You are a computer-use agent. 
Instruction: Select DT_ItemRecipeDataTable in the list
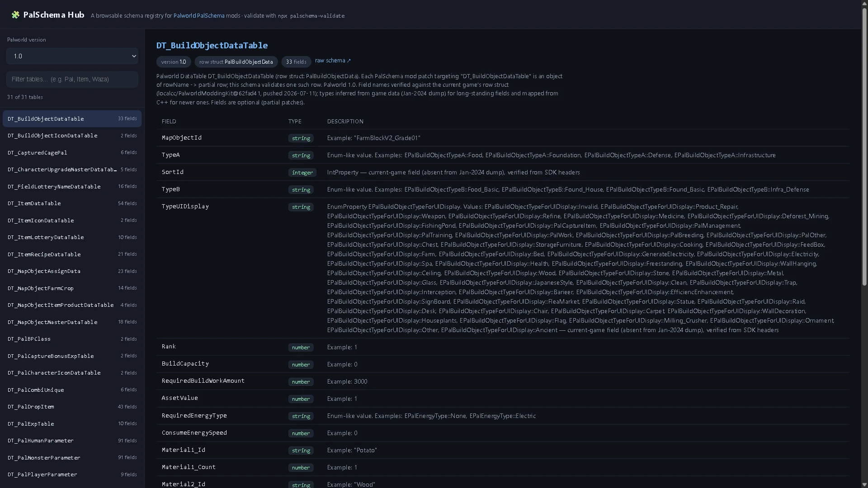tap(72, 254)
